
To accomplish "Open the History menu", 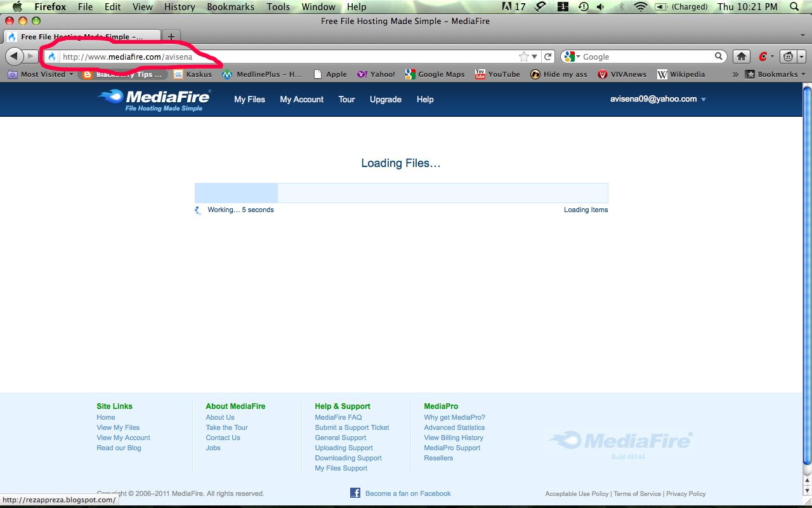I will [x=180, y=6].
